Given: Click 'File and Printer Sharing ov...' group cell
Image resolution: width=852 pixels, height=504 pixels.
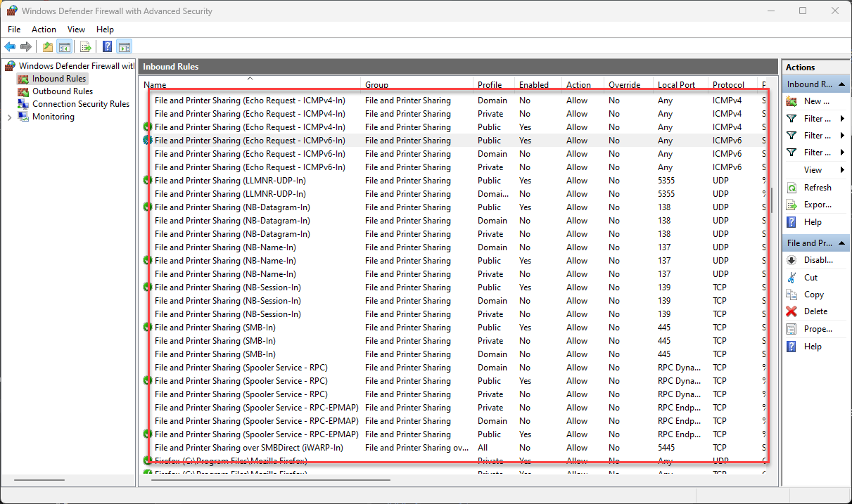Looking at the screenshot, I should pyautogui.click(x=417, y=448).
